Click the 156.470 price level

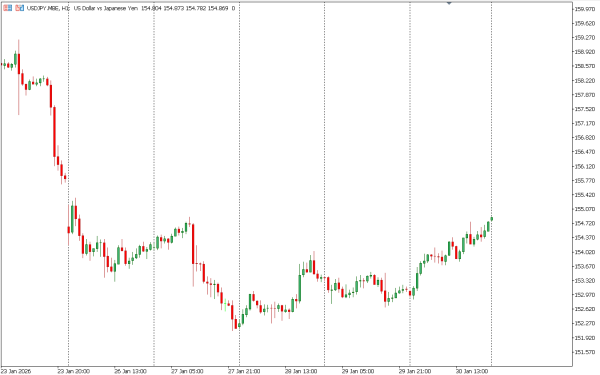click(x=585, y=152)
